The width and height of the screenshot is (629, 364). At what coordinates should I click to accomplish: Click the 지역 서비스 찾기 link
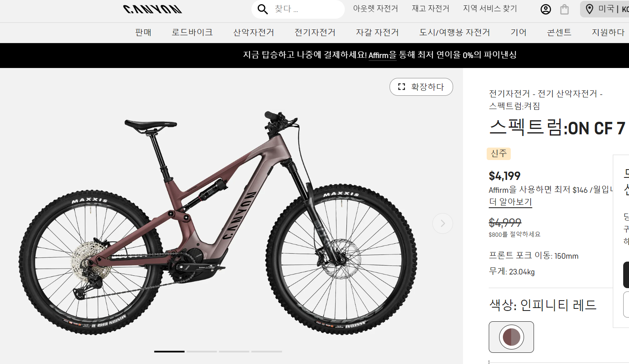click(490, 9)
